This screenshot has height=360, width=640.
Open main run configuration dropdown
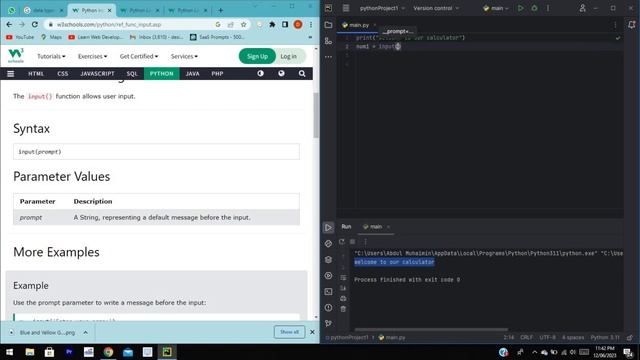pyautogui.click(x=496, y=8)
